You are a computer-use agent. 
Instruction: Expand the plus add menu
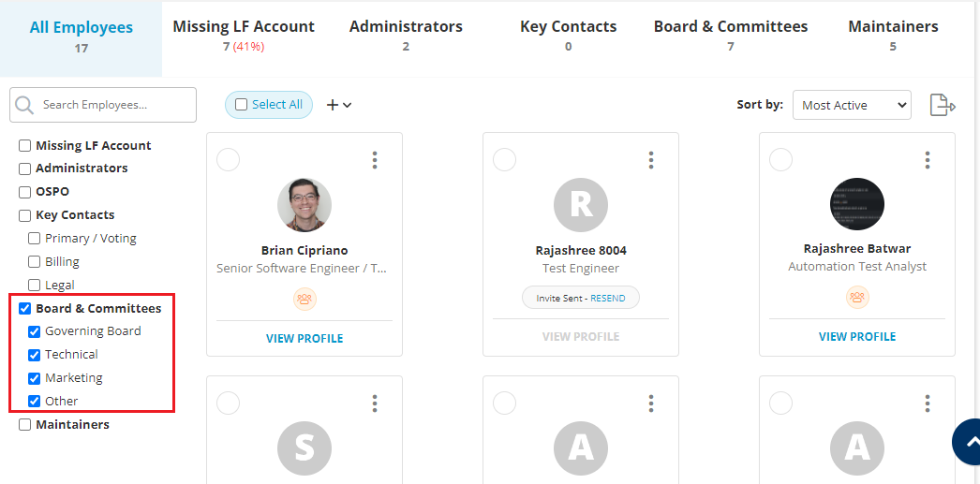pyautogui.click(x=338, y=105)
